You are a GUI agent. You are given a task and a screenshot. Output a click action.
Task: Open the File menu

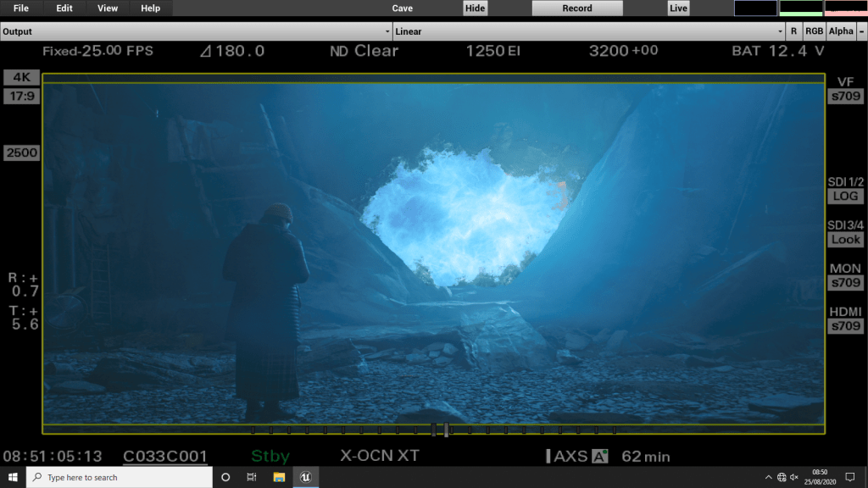coord(21,8)
